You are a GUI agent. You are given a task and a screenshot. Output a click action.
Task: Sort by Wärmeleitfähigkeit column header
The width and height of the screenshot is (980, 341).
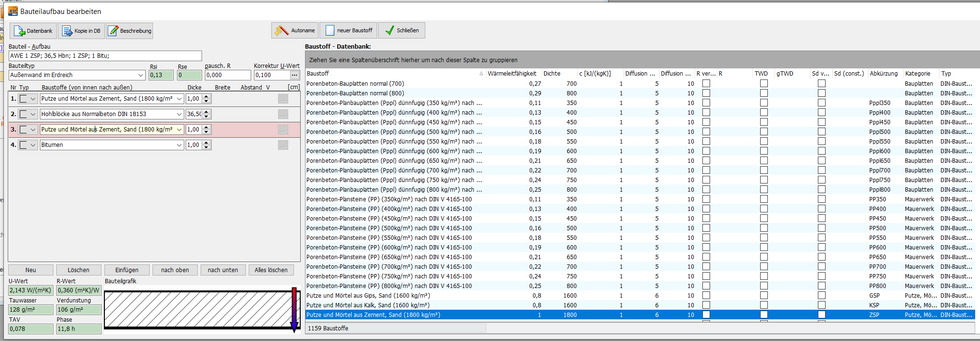511,74
